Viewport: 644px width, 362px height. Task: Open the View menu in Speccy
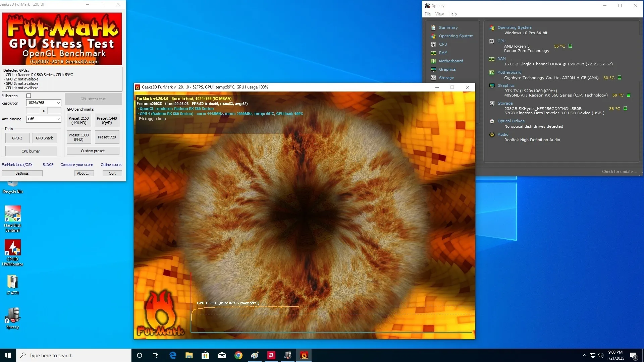point(439,14)
